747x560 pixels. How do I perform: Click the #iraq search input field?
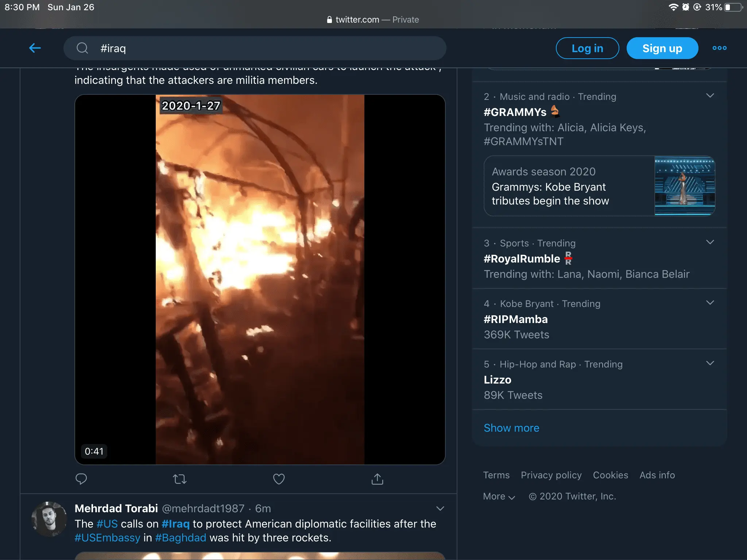point(255,48)
